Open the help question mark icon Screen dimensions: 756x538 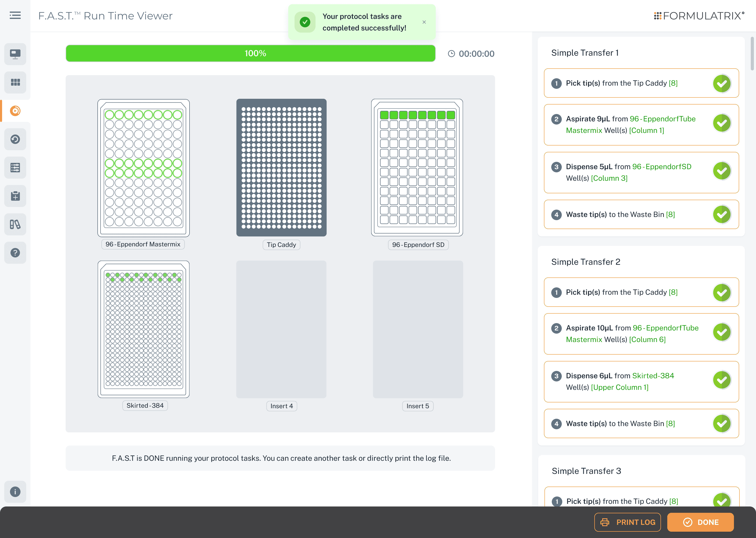[x=15, y=253]
